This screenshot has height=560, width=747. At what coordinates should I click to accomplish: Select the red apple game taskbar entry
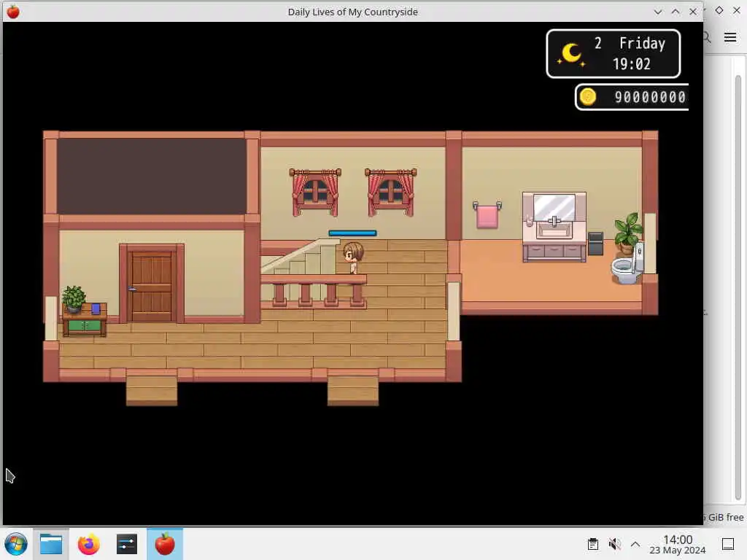point(165,544)
